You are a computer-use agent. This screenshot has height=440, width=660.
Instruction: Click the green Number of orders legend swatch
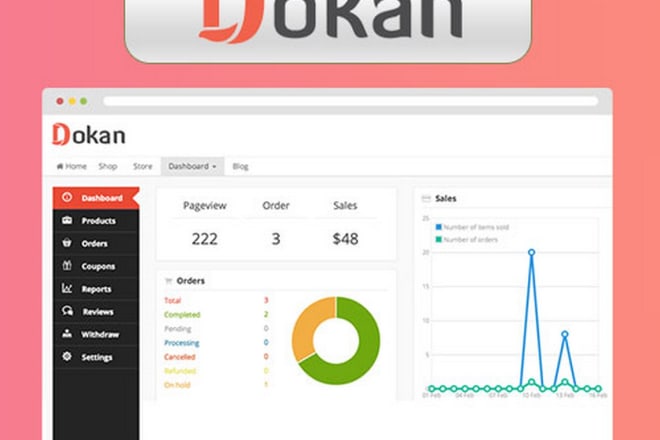439,240
